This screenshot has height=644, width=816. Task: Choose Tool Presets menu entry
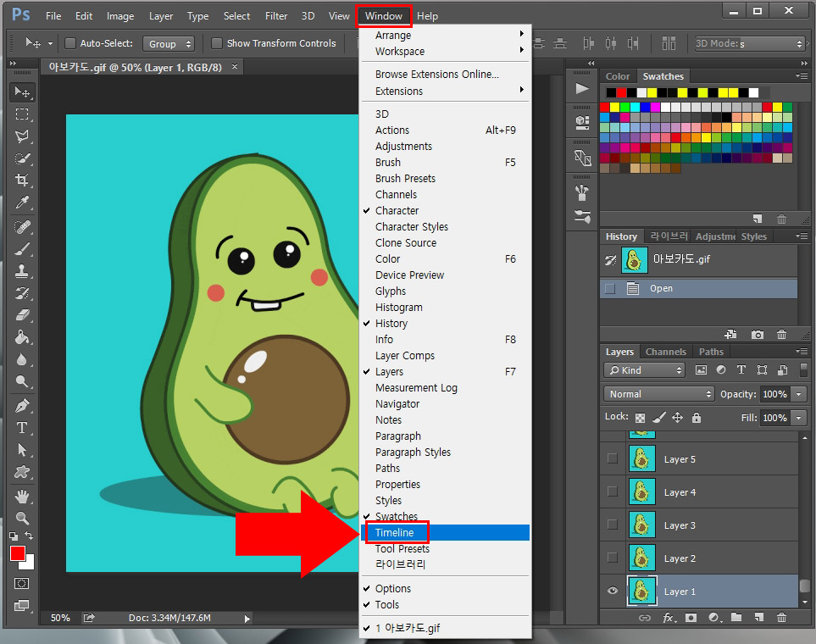[446, 549]
